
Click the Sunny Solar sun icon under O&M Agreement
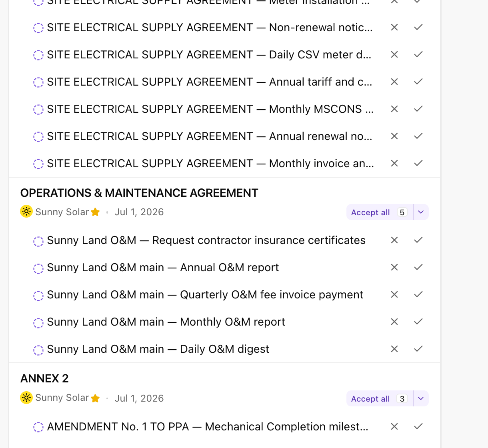[x=26, y=211]
